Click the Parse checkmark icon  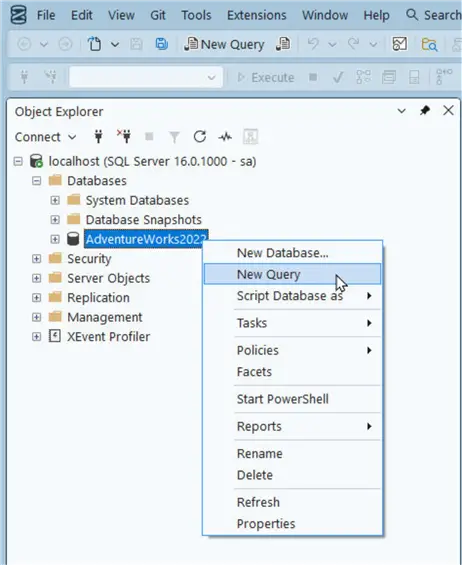coord(338,77)
